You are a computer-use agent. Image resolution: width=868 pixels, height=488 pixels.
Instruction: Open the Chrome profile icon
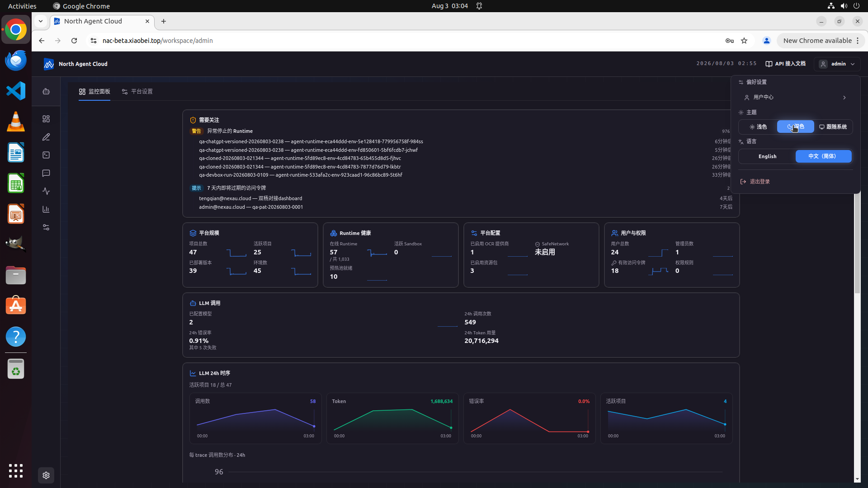pyautogui.click(x=767, y=41)
